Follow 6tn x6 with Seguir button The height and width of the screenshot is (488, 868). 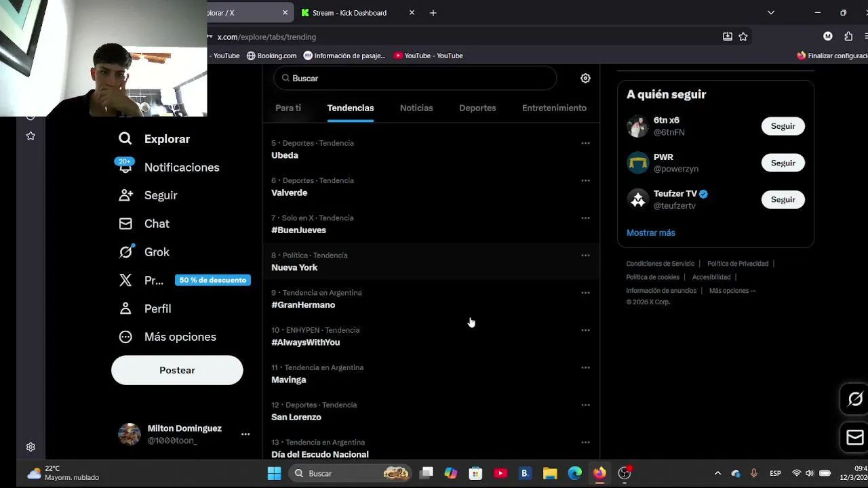783,126
